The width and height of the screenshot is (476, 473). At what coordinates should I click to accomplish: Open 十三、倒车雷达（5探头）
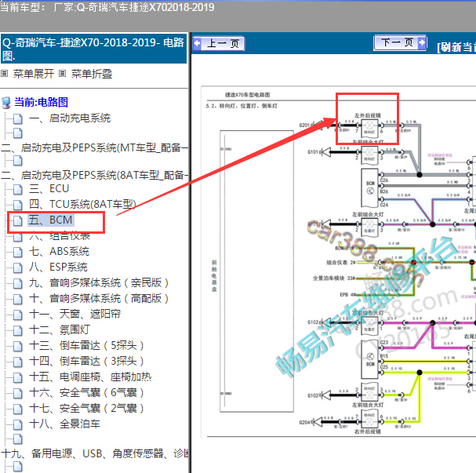point(86,345)
